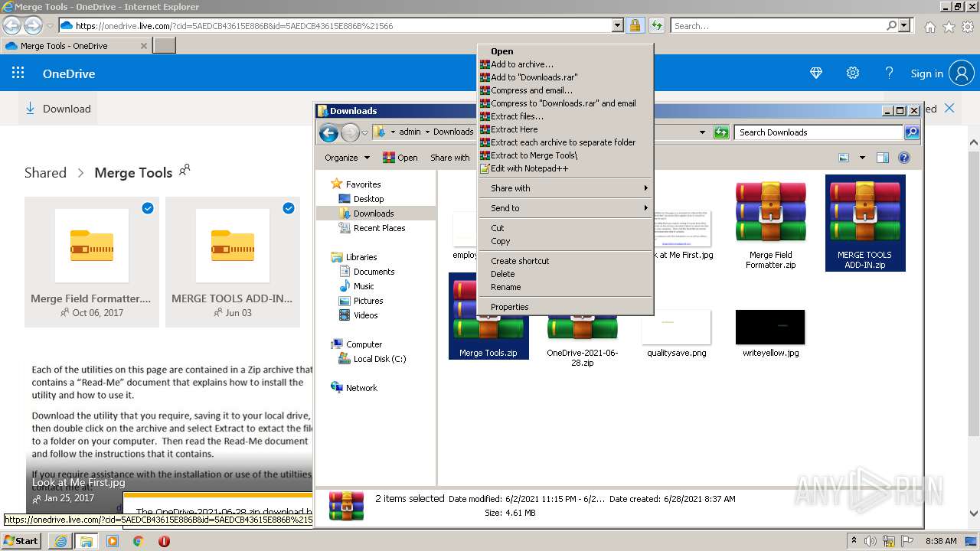Click the Merge Tools sharing people icon
Image resolution: width=980 pixels, height=551 pixels.
[x=185, y=170]
